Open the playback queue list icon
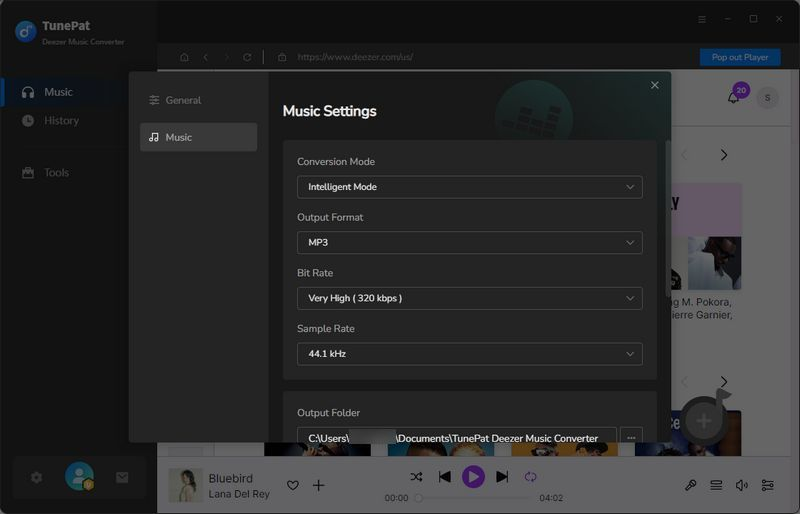This screenshot has width=800, height=514. click(716, 485)
